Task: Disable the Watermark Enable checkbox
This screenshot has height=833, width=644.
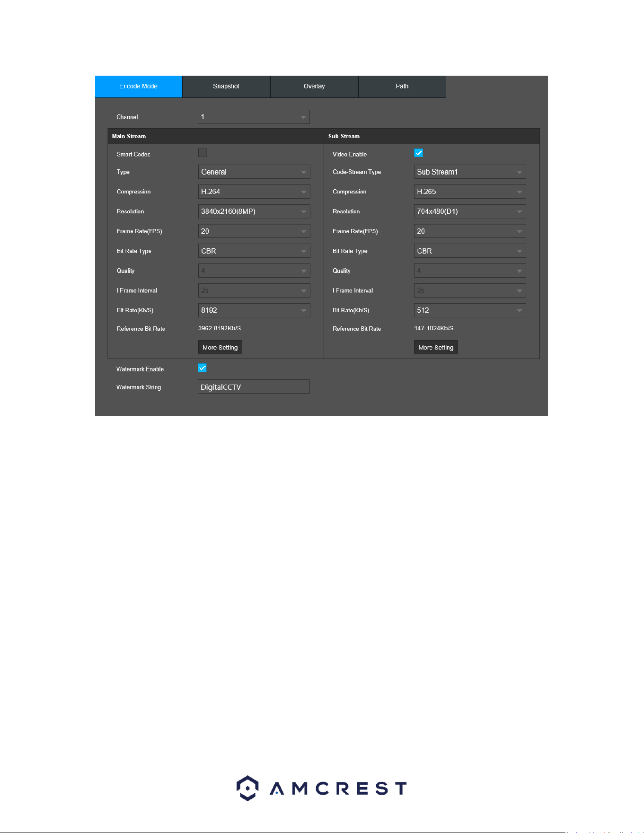Action: coord(202,368)
